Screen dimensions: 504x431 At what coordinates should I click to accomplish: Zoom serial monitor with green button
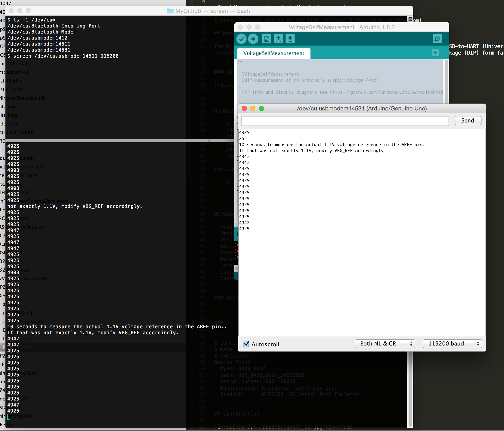click(x=261, y=109)
